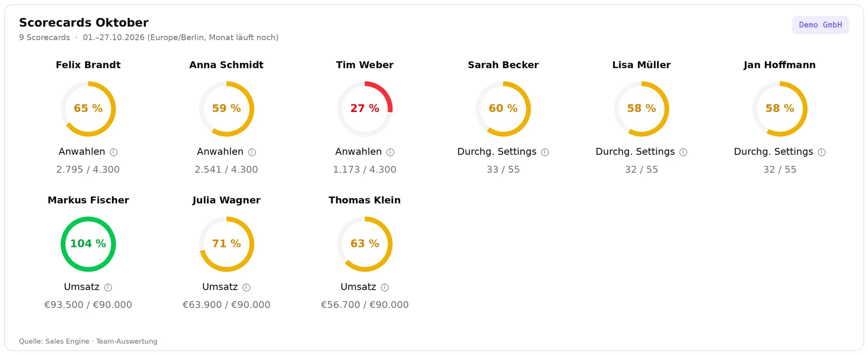868x355 pixels.
Task: Select the Julia Wagner scorecard title
Action: pos(227,200)
